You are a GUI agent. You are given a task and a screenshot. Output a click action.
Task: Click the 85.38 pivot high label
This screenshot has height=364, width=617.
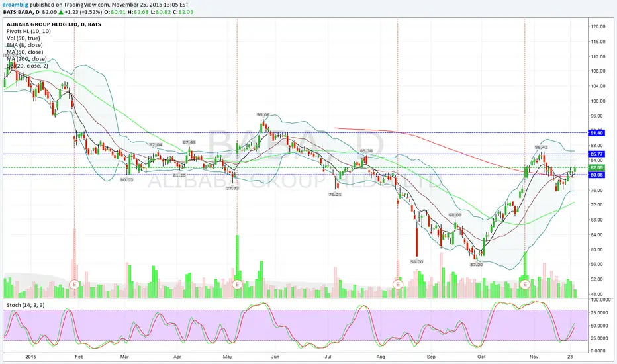pyautogui.click(x=366, y=150)
